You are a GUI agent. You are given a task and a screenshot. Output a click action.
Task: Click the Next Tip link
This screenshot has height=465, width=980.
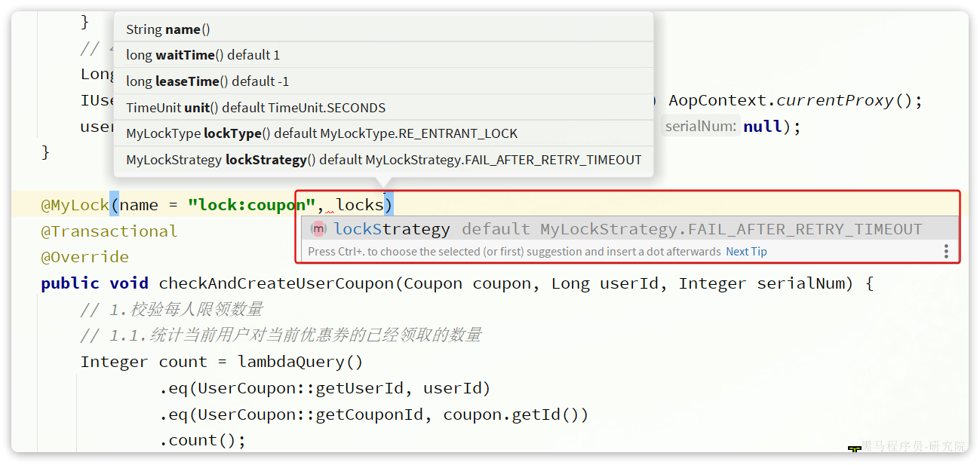click(x=746, y=252)
